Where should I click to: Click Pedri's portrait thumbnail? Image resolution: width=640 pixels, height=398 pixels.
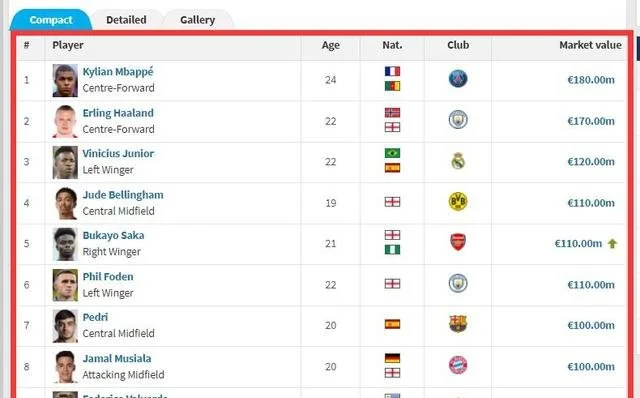click(65, 326)
